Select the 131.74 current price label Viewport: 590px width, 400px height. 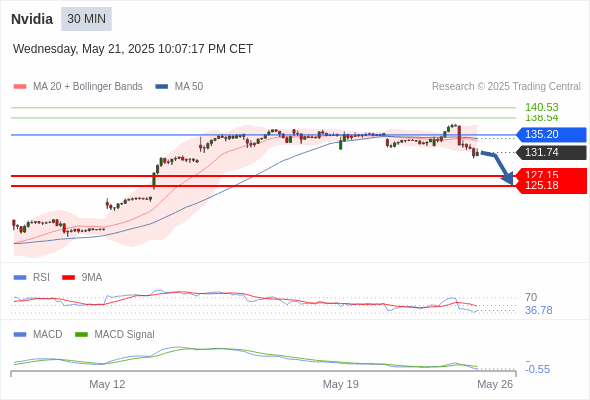(551, 152)
